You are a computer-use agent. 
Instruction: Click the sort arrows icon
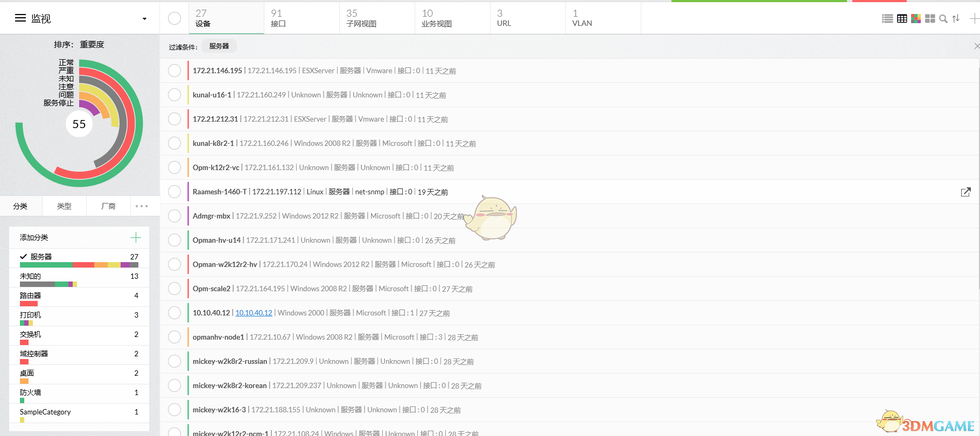coord(956,19)
